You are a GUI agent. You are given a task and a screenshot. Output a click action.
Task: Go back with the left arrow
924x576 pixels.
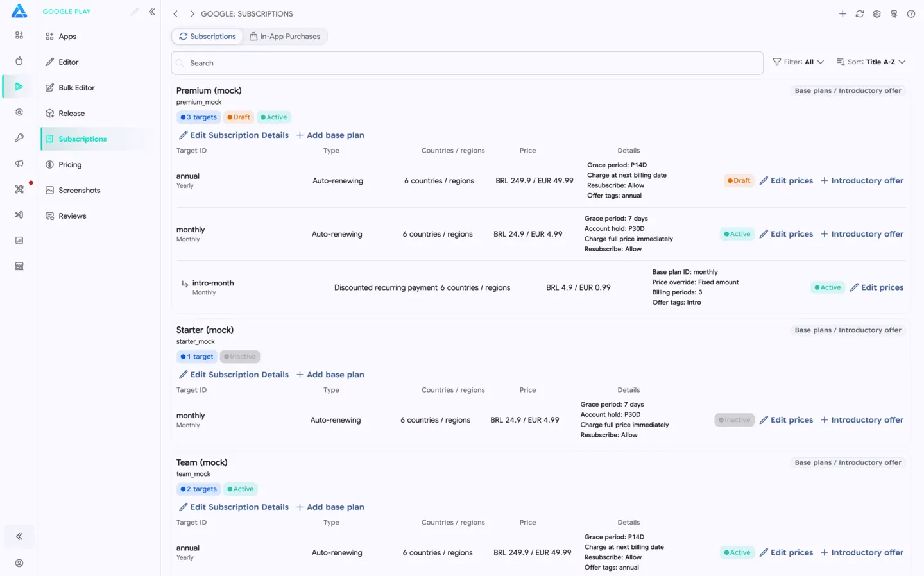(175, 13)
